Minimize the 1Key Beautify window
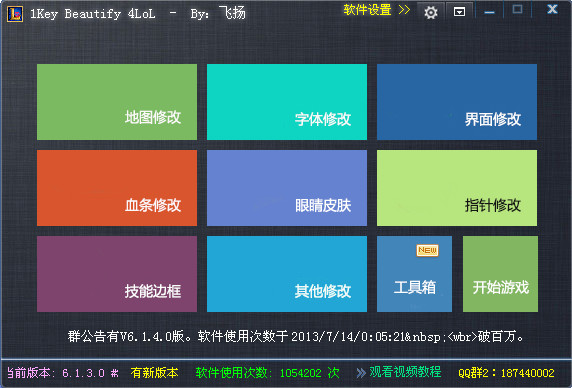The width and height of the screenshot is (572, 388). (x=490, y=12)
